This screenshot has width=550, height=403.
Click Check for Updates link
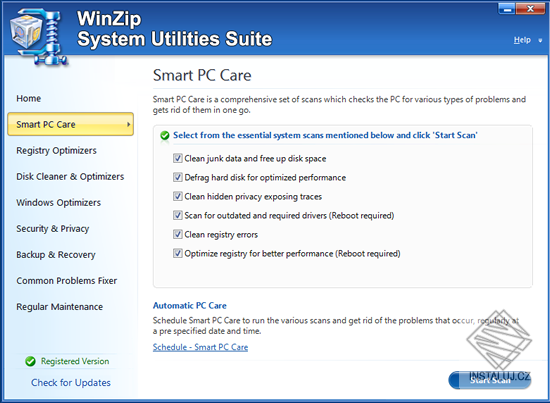71,383
